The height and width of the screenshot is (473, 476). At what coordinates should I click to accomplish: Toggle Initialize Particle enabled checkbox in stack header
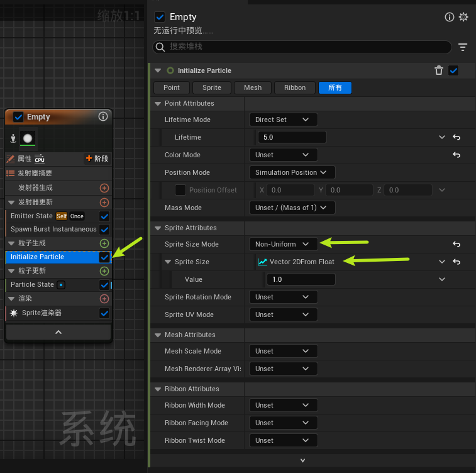(453, 70)
